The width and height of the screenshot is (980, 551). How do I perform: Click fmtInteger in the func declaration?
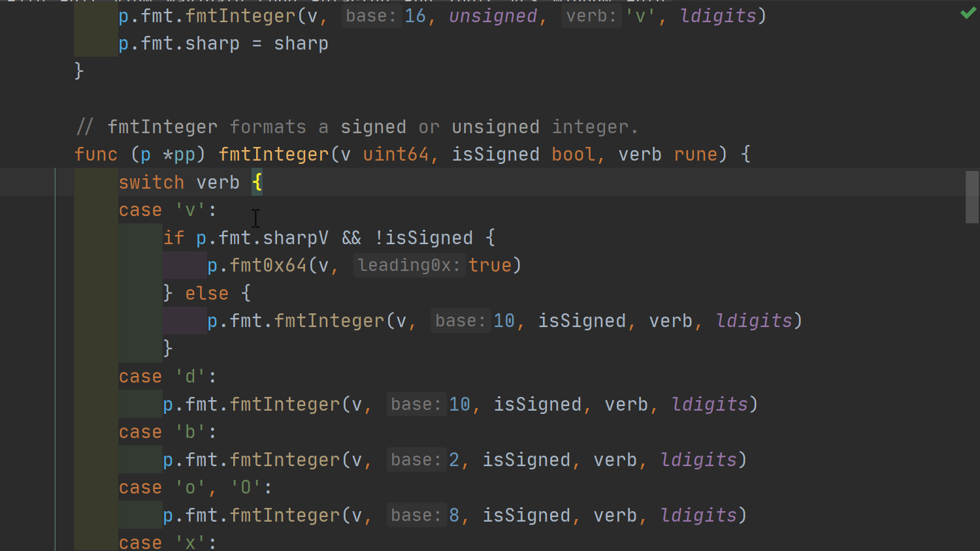pos(274,155)
